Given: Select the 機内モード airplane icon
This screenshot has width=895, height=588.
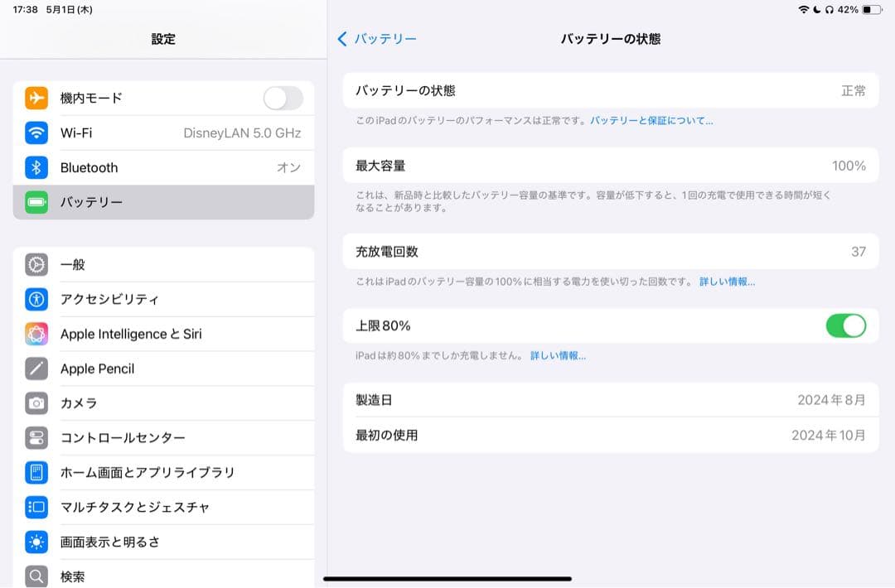Looking at the screenshot, I should pyautogui.click(x=36, y=97).
